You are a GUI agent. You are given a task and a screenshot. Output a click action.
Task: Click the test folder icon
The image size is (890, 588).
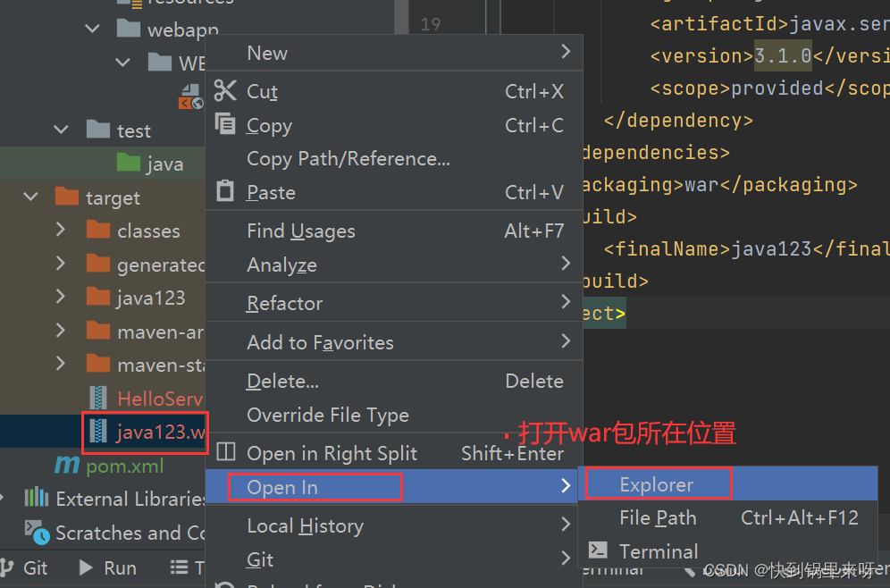[x=98, y=130]
